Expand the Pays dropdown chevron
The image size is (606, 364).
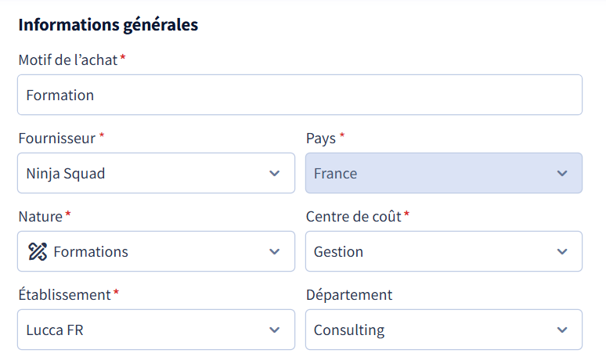pyautogui.click(x=562, y=174)
